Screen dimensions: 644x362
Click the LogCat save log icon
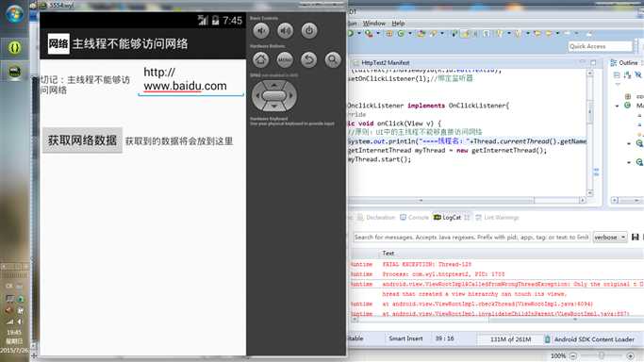[x=635, y=238]
